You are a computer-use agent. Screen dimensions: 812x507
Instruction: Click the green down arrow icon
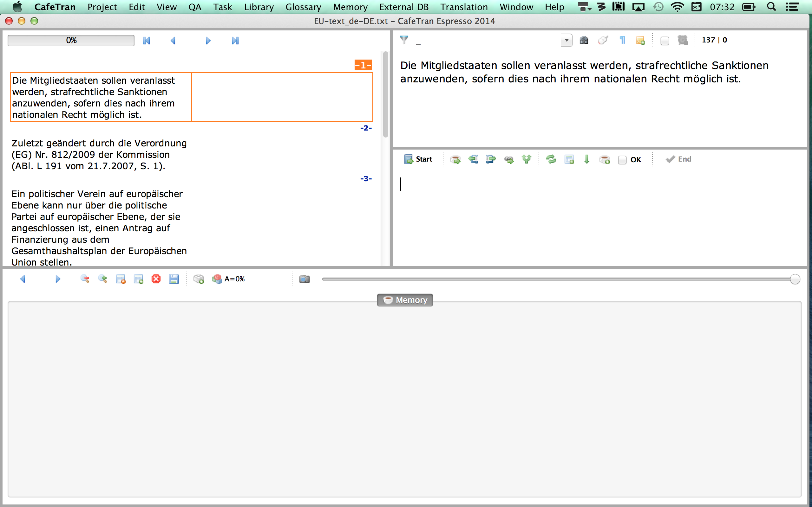click(586, 159)
